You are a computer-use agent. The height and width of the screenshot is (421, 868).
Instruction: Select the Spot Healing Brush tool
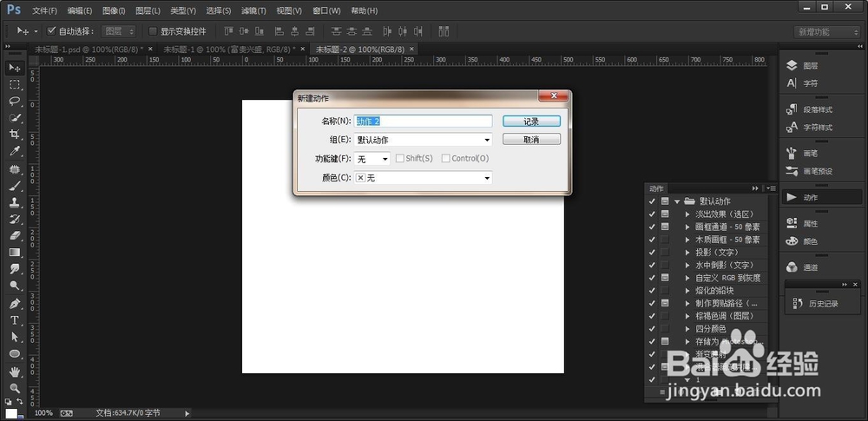(x=15, y=169)
